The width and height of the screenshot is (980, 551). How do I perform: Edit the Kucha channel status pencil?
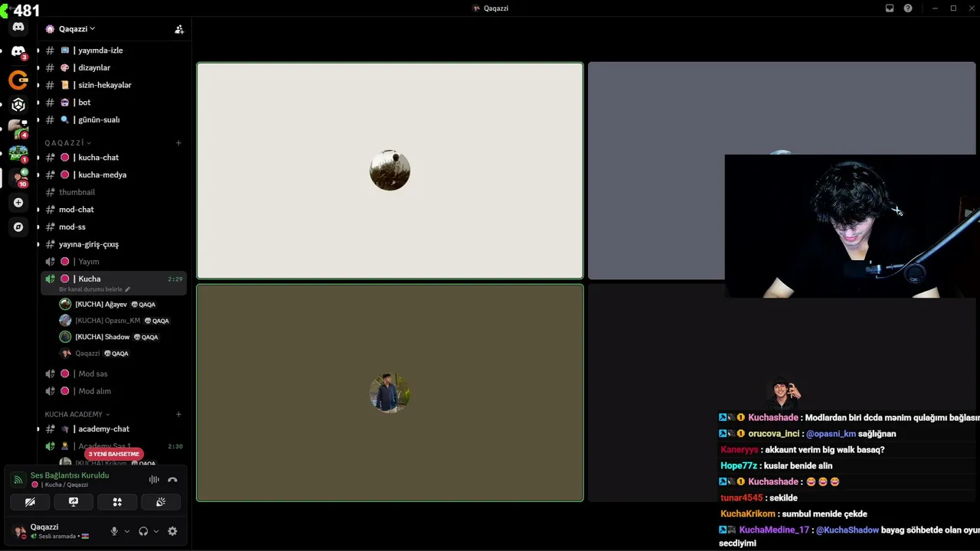tap(128, 289)
